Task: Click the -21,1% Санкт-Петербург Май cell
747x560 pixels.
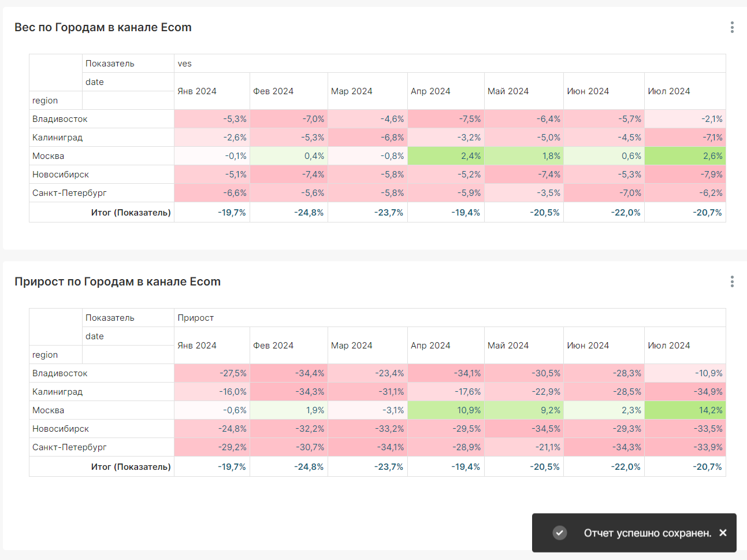Action: point(524,447)
